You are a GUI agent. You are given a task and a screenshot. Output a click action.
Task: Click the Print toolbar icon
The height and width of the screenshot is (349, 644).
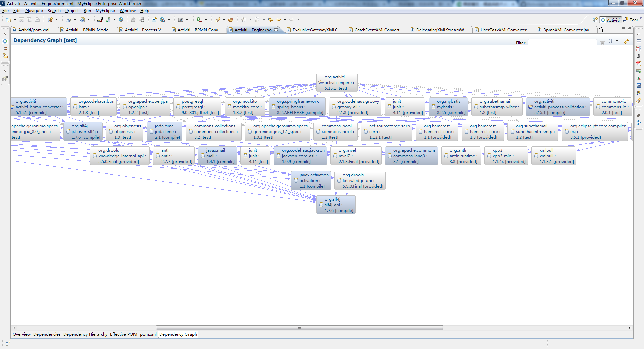click(37, 20)
